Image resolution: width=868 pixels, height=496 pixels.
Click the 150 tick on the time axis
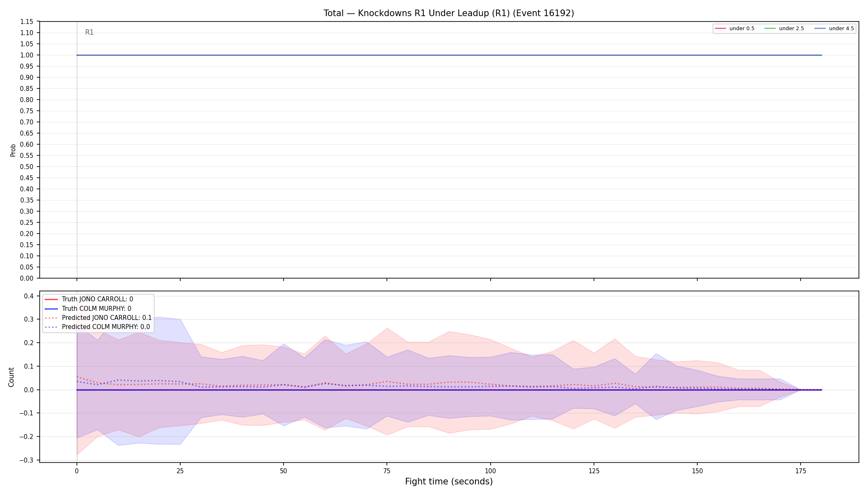tap(697, 471)
